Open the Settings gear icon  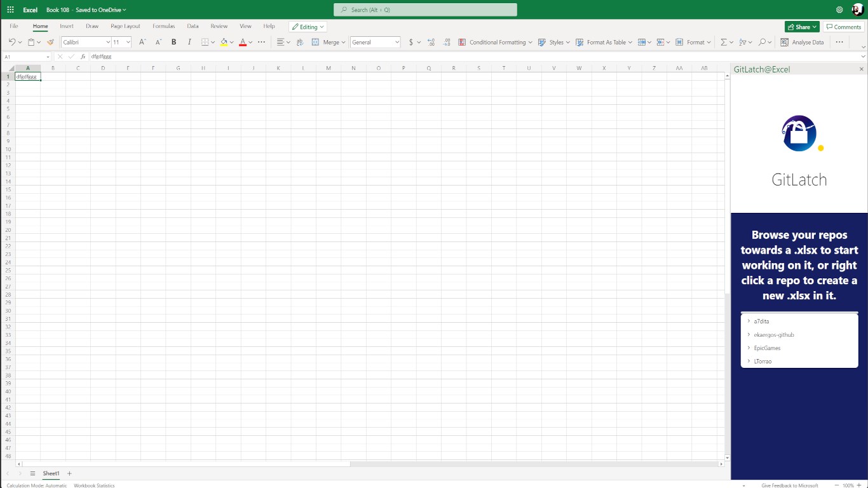[839, 10]
